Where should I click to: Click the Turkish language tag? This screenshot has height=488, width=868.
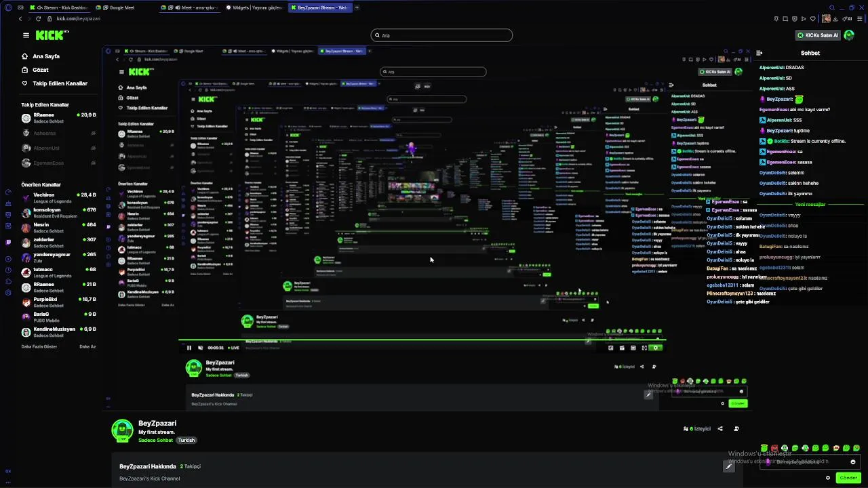(x=186, y=440)
